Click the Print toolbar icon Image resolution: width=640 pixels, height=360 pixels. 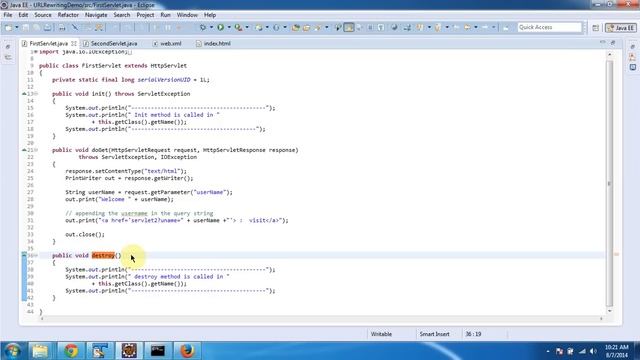62,27
